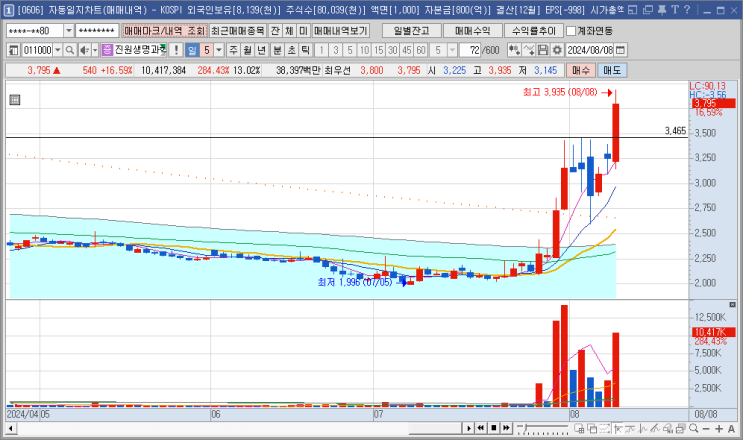Expand the account number dropdown

point(69,31)
